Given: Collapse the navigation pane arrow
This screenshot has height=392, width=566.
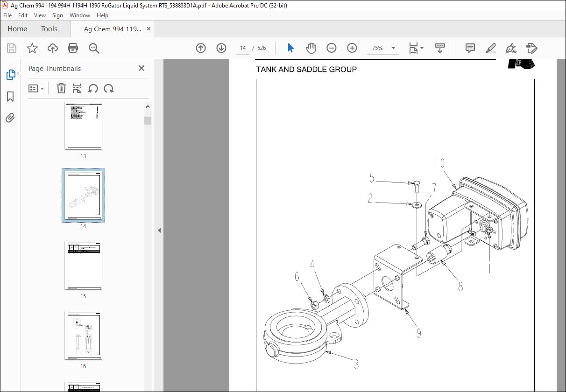Looking at the screenshot, I should 159,230.
